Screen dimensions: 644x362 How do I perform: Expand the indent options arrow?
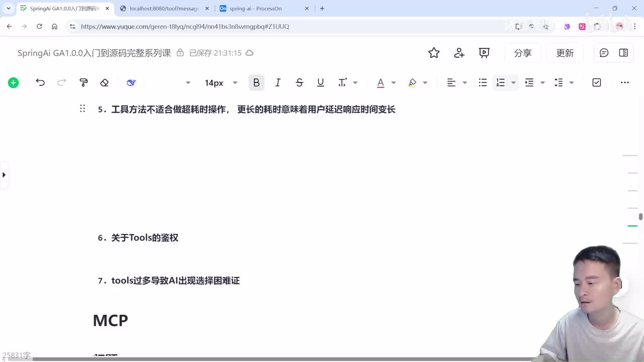(542, 82)
